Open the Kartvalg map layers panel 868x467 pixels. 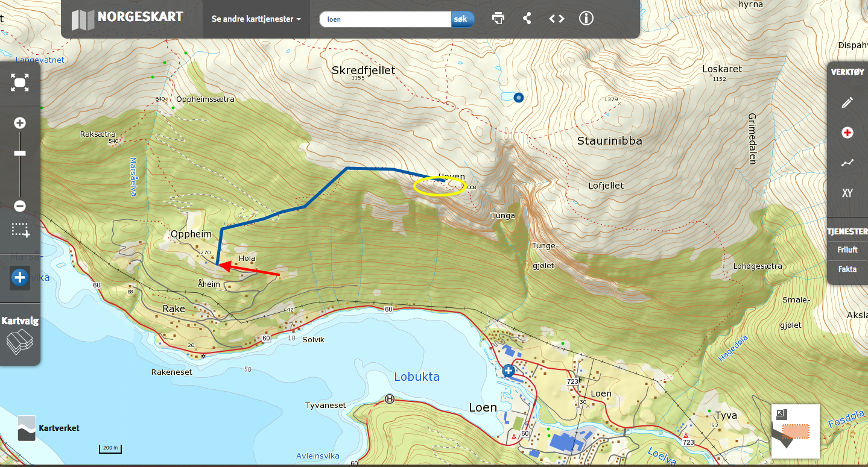(x=20, y=334)
